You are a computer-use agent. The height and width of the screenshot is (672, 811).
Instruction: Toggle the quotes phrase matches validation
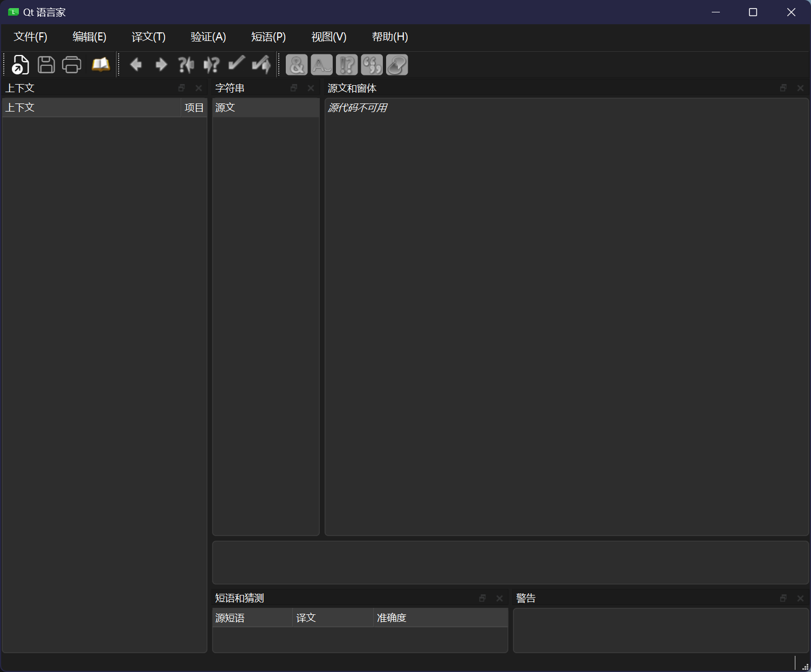click(372, 65)
